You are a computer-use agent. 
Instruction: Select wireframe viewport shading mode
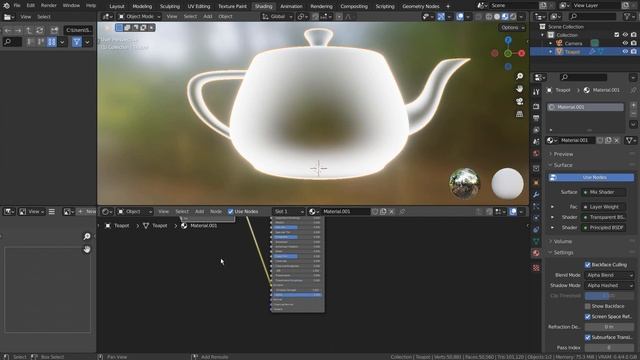[x=489, y=17]
